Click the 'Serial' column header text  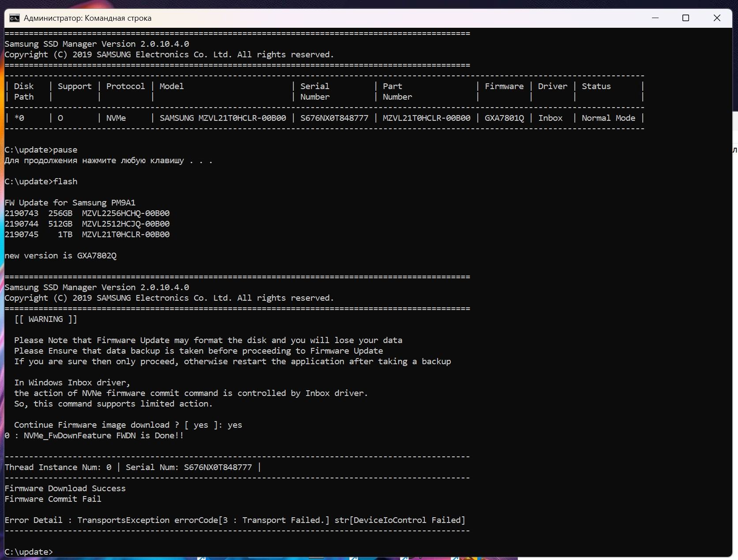315,86
